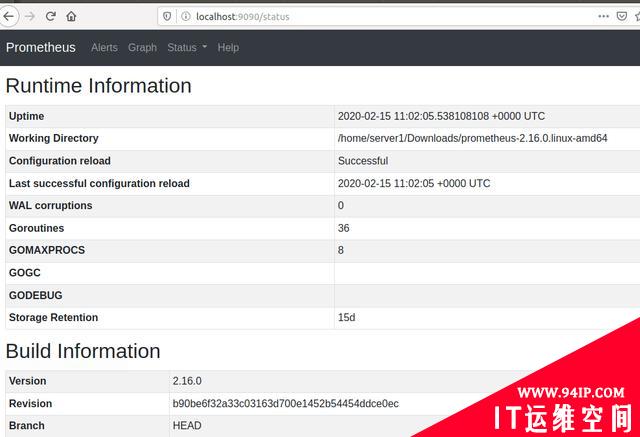Click the browser forward arrow

tap(30, 16)
